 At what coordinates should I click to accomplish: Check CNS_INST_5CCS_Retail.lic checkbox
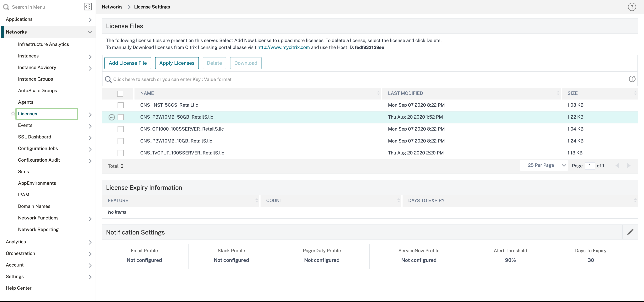tap(120, 105)
